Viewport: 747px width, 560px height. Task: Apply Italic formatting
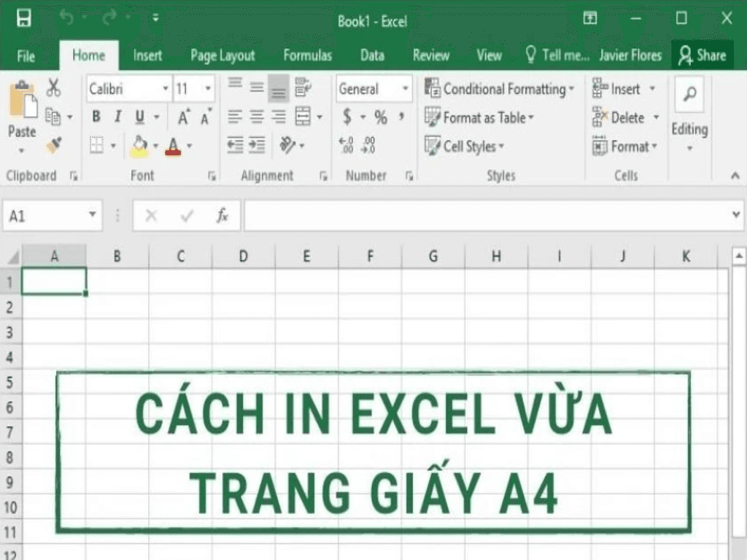point(117,116)
